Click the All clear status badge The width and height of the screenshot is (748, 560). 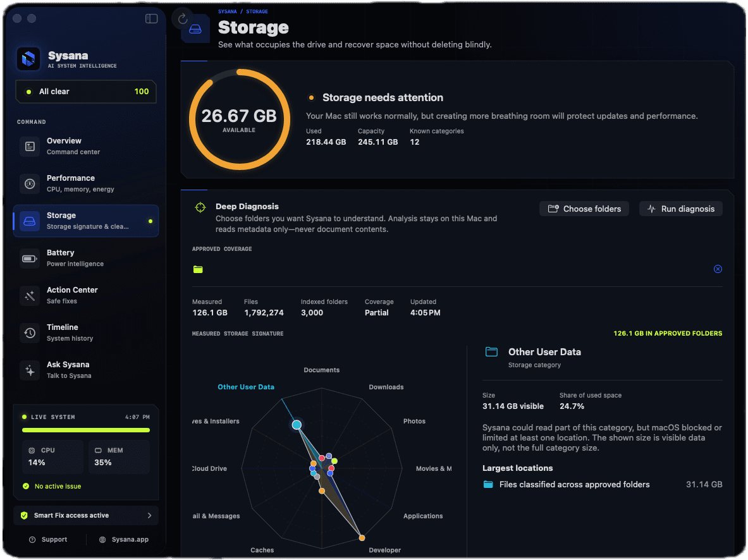[x=86, y=92]
